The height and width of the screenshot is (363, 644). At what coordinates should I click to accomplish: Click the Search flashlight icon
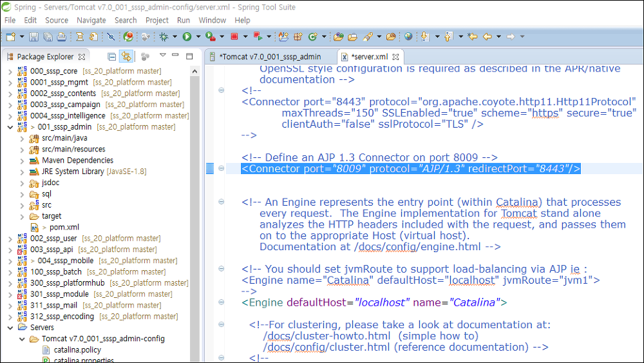368,37
